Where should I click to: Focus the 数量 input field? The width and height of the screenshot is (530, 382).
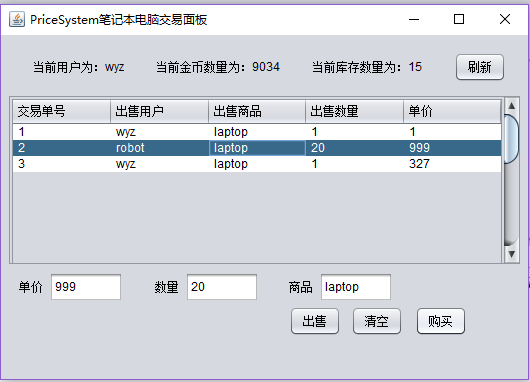pos(222,287)
